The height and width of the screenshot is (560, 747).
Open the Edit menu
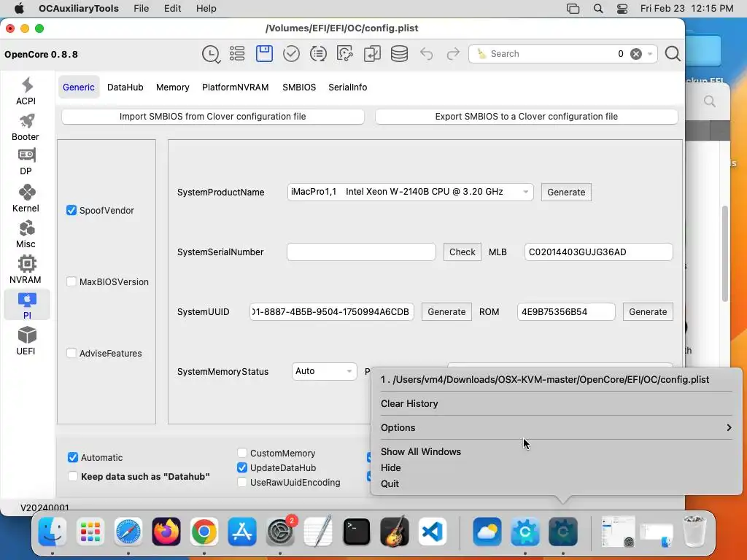tap(172, 9)
